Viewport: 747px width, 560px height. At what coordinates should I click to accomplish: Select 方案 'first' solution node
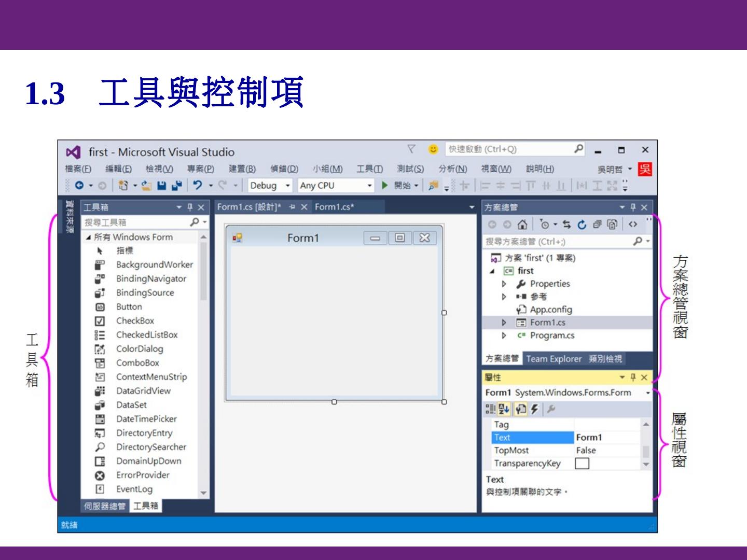pos(533,258)
